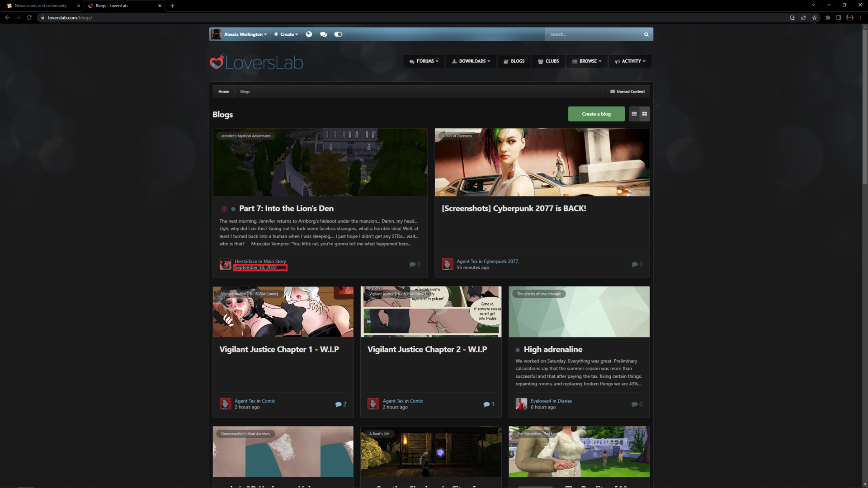Viewport: 868px width, 488px height.
Task: Open the Cyberpunk 2077 category link
Action: 501,261
